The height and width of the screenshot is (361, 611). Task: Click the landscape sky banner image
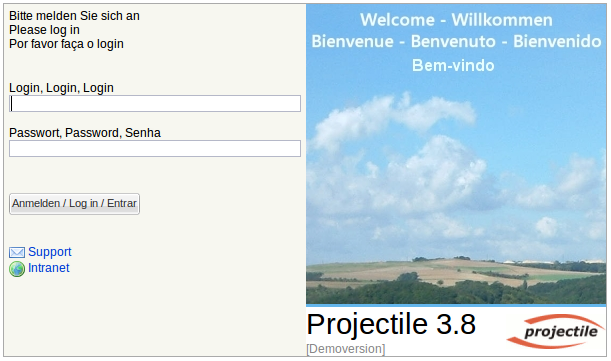tap(456, 154)
